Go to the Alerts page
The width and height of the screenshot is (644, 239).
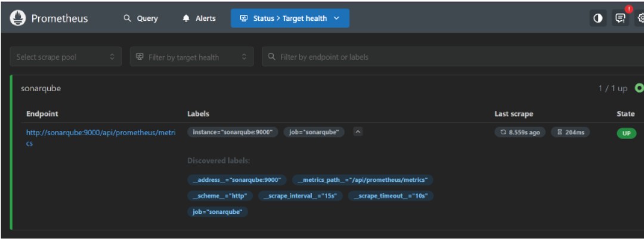(x=199, y=18)
